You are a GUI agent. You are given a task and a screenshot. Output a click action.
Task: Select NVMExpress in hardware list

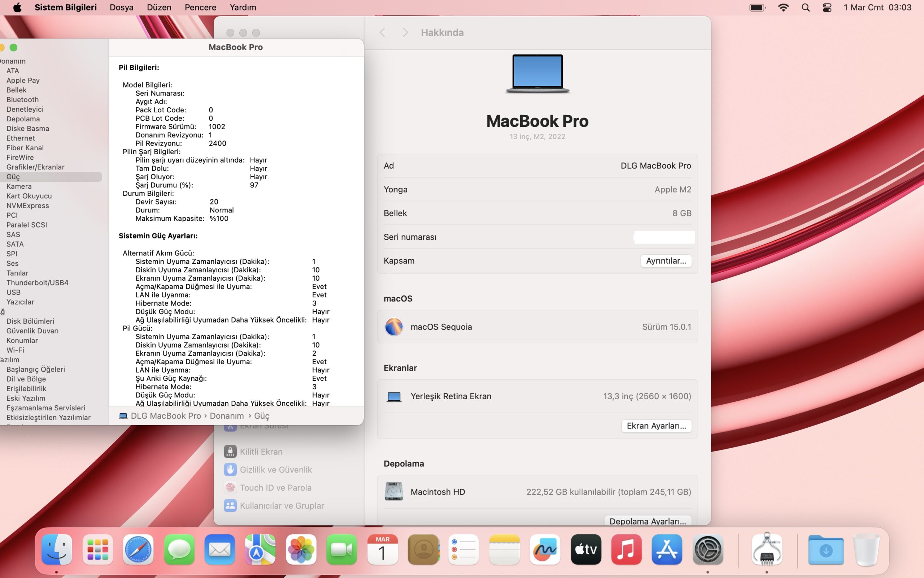pos(27,205)
